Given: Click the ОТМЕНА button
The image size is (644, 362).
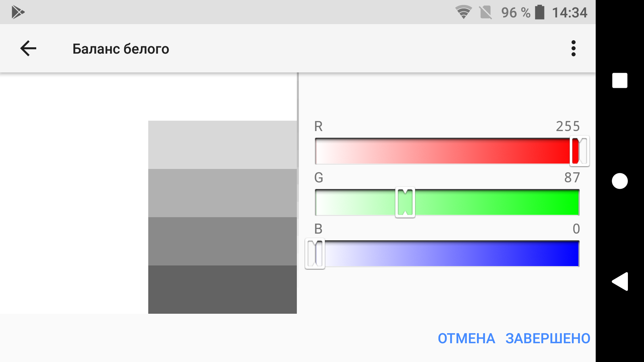Looking at the screenshot, I should [466, 339].
